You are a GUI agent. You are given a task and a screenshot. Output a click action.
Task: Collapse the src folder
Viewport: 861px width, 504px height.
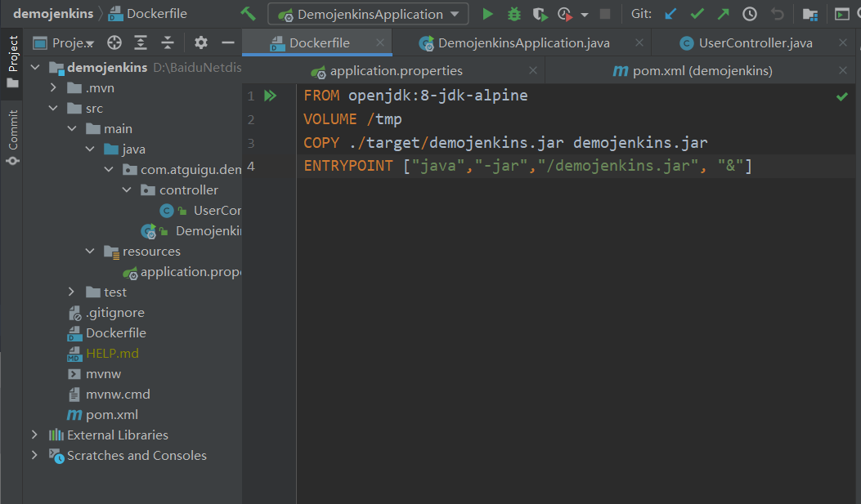[53, 108]
